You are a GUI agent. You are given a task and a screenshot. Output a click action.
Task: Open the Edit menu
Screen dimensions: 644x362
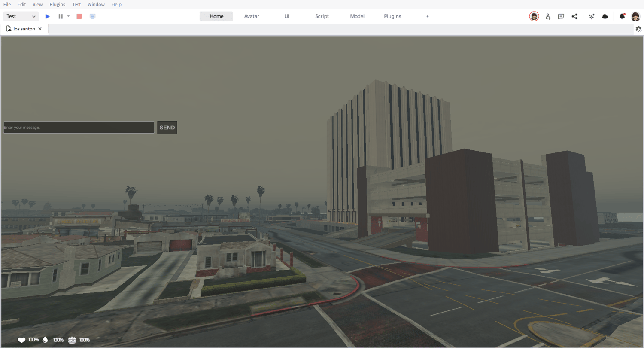[x=22, y=4]
